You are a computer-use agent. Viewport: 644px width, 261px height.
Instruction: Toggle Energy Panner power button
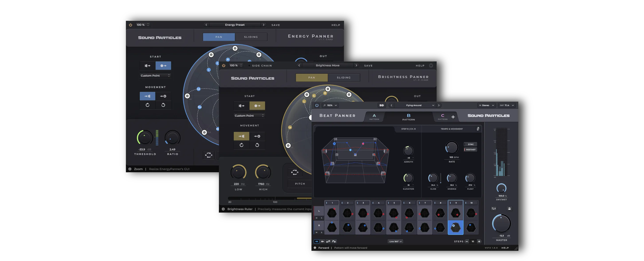[130, 25]
